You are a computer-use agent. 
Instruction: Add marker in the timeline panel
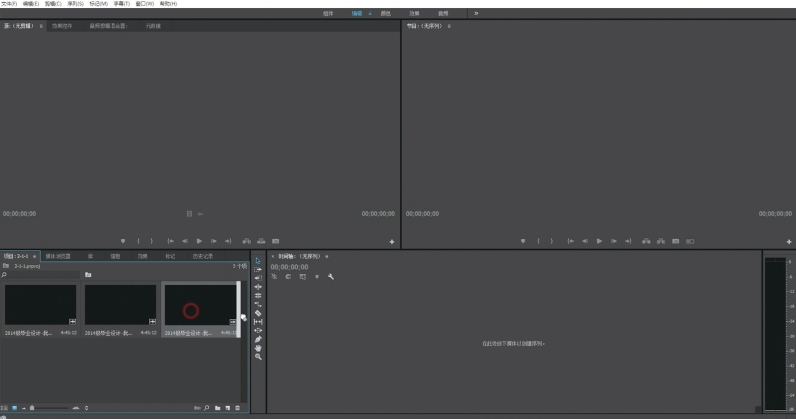pyautogui.click(x=317, y=277)
